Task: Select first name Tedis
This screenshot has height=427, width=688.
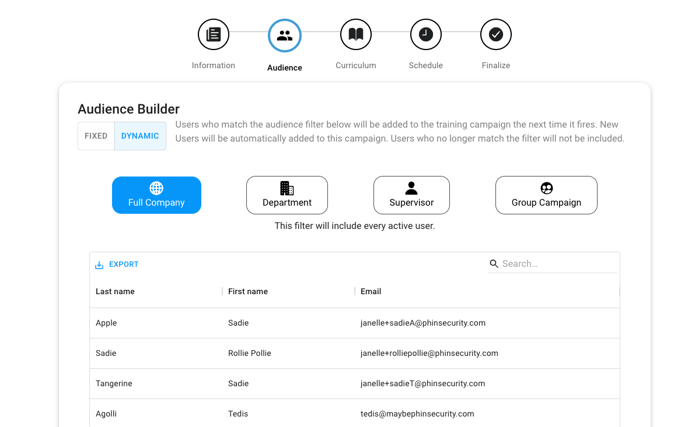Action: (x=238, y=414)
